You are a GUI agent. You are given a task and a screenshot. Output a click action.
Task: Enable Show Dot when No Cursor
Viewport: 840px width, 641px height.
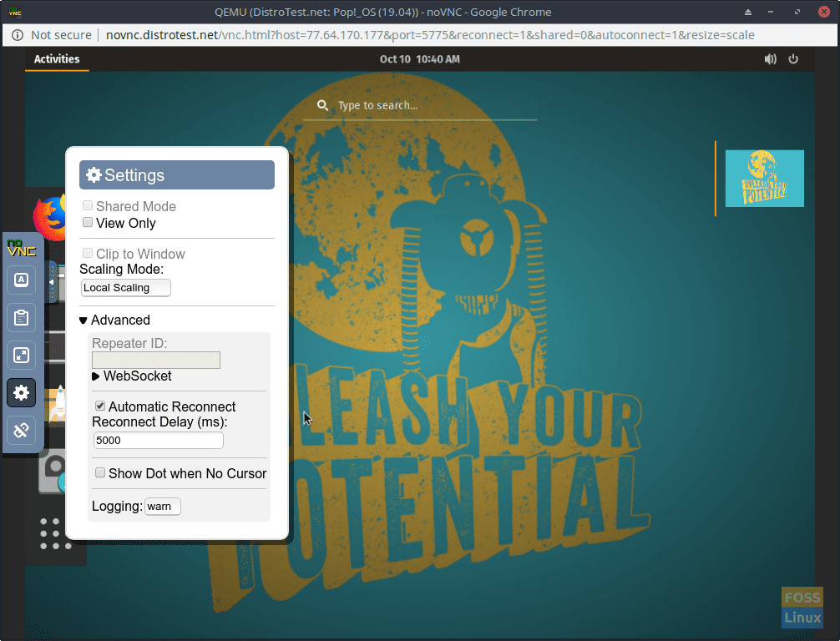(x=100, y=472)
